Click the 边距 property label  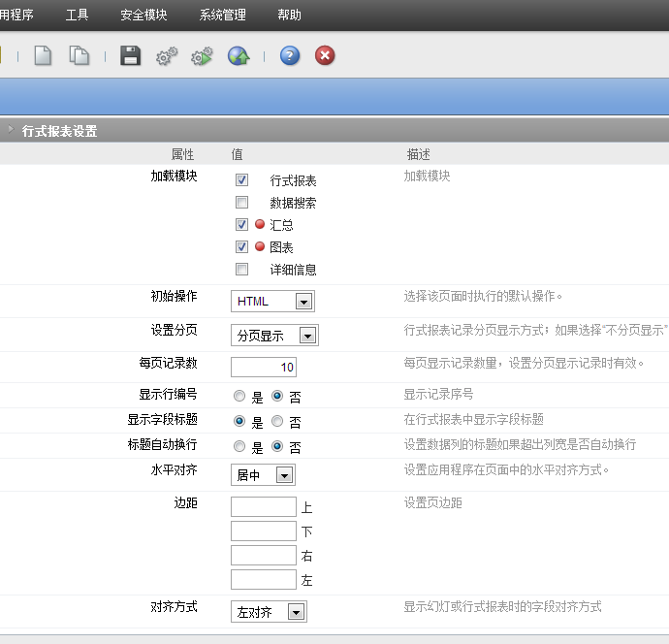pyautogui.click(x=185, y=502)
